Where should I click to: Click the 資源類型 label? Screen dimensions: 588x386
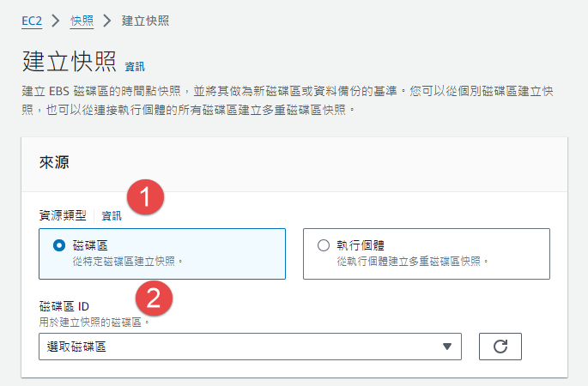[x=63, y=216]
